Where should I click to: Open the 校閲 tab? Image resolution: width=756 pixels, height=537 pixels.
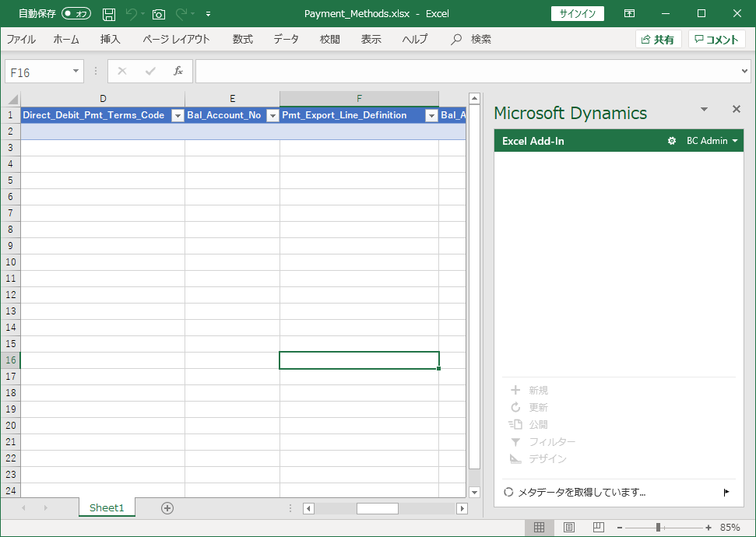[x=330, y=39]
